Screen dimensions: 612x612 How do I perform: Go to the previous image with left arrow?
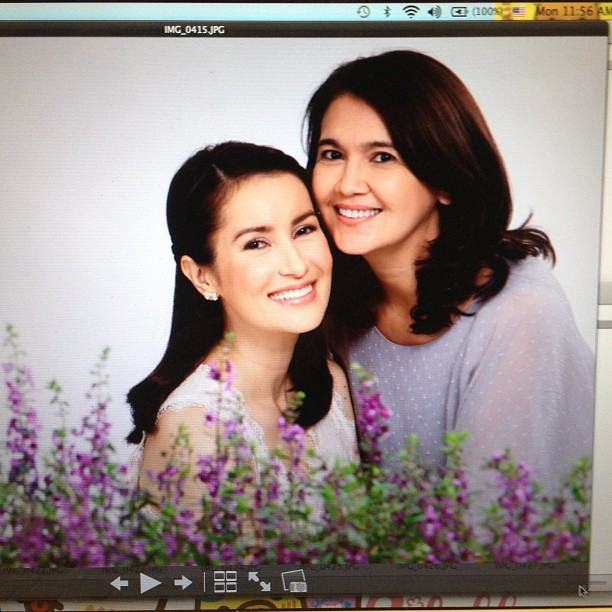click(x=119, y=583)
